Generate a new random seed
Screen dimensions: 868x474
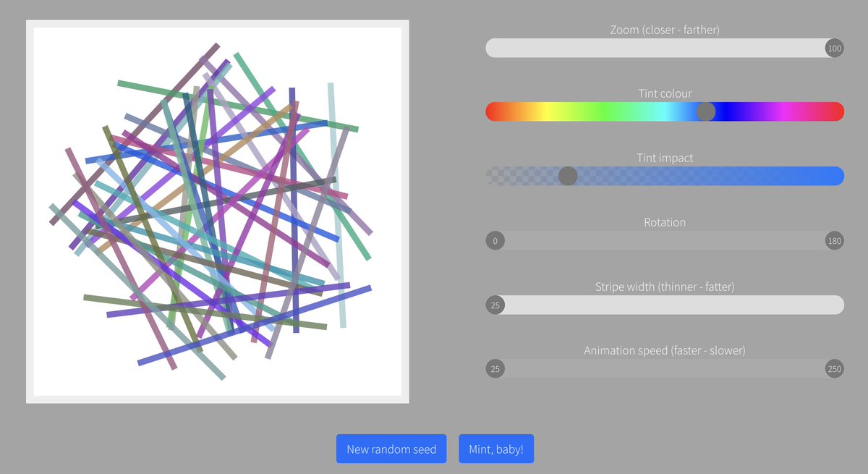point(391,449)
